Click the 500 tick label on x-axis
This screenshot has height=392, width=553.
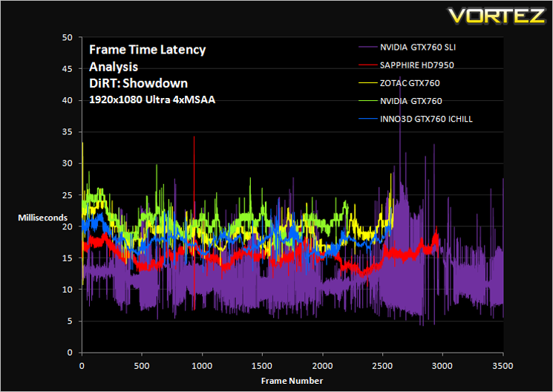142,366
